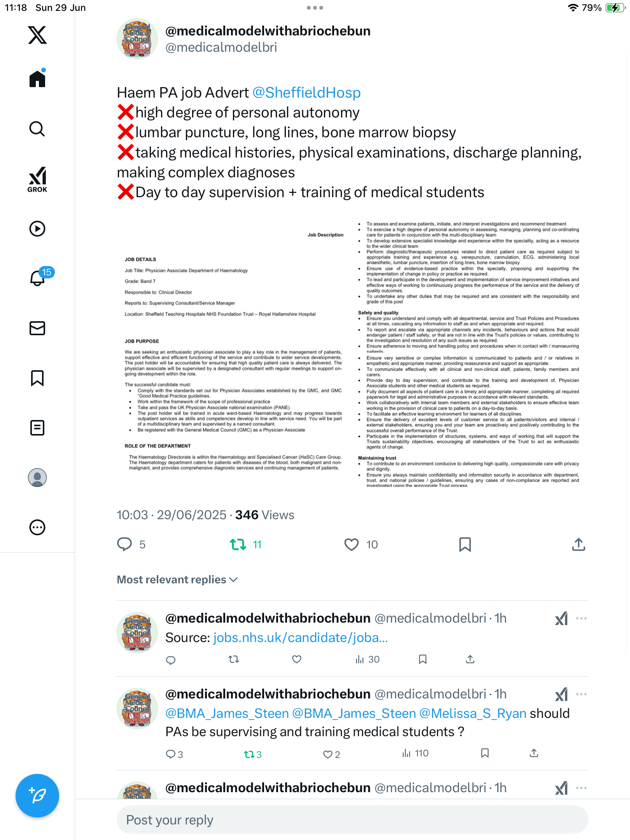
Task: Open Lists icon in sidebar
Action: point(37,428)
